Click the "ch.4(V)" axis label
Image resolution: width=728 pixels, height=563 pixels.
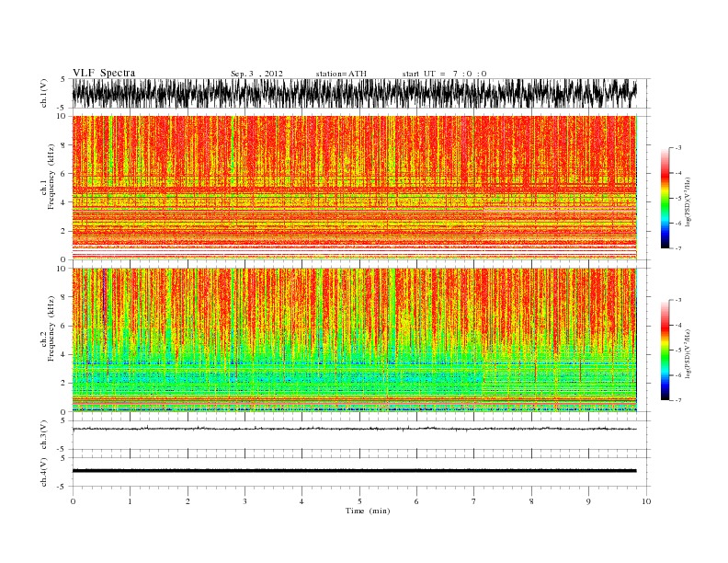coord(44,472)
